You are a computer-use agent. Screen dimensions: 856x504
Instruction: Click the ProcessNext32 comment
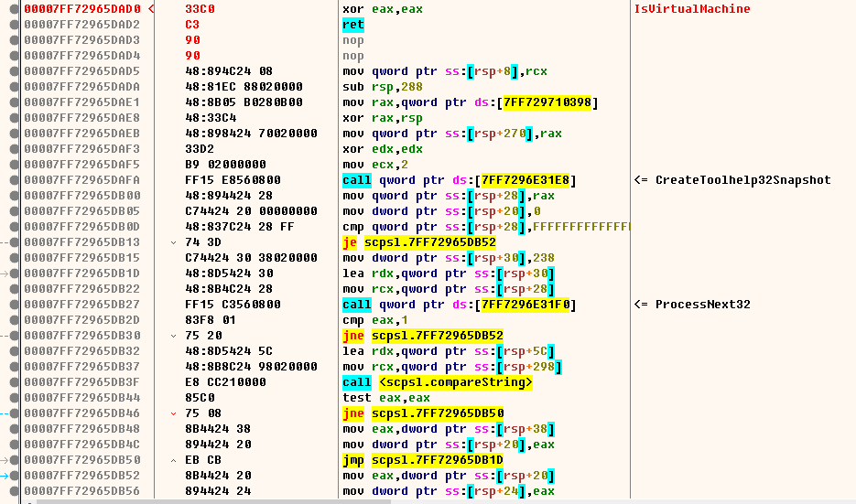coord(692,305)
